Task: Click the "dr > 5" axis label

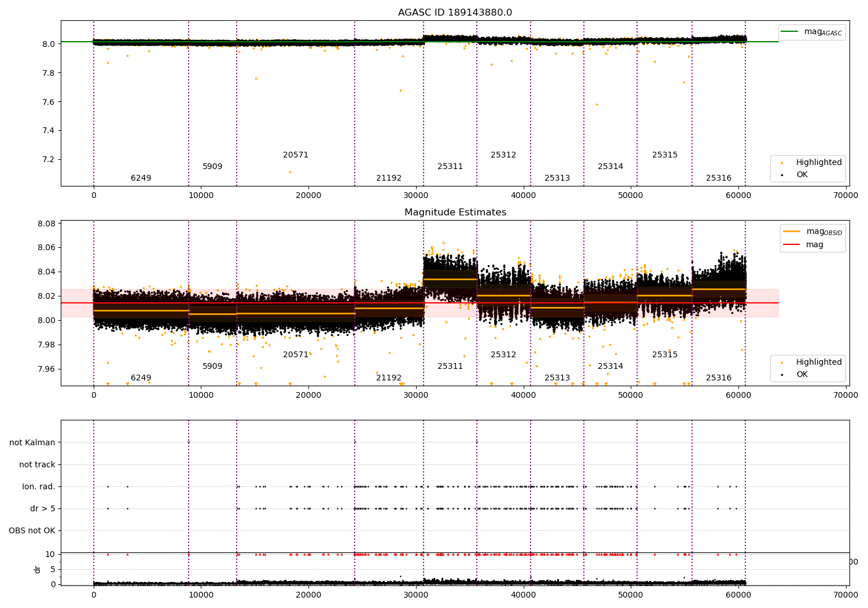Action: coord(43,508)
